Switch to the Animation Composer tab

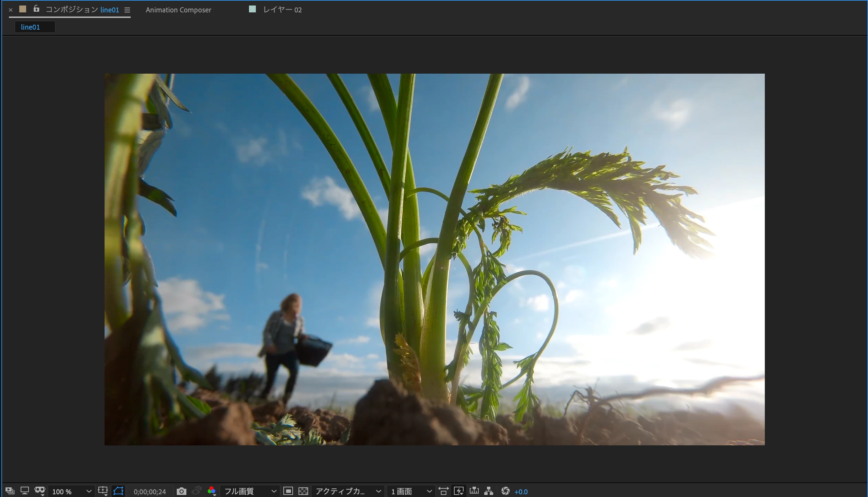coord(178,10)
